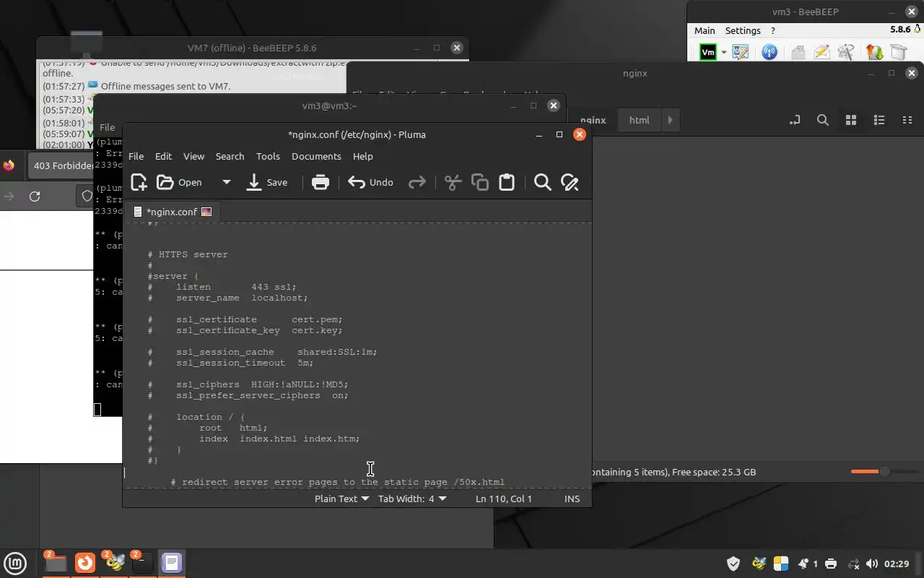924x578 pixels.
Task: Select the nginx breadcrumb in file manager
Action: click(593, 120)
